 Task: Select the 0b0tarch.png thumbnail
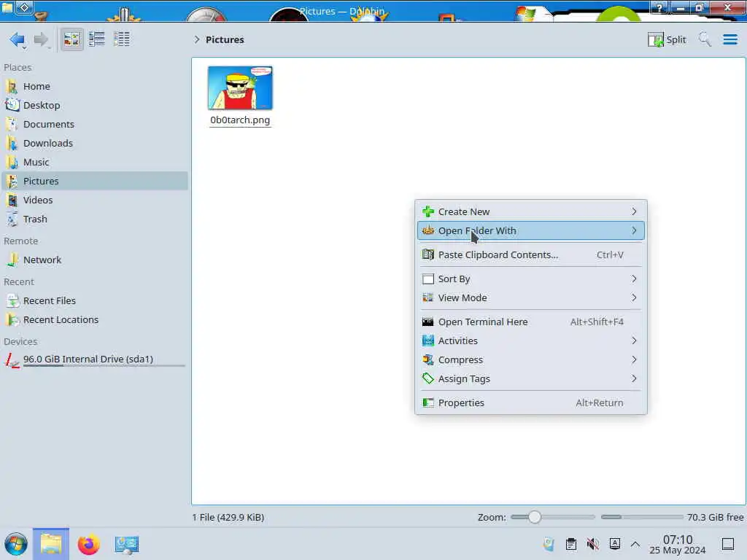[x=240, y=88]
